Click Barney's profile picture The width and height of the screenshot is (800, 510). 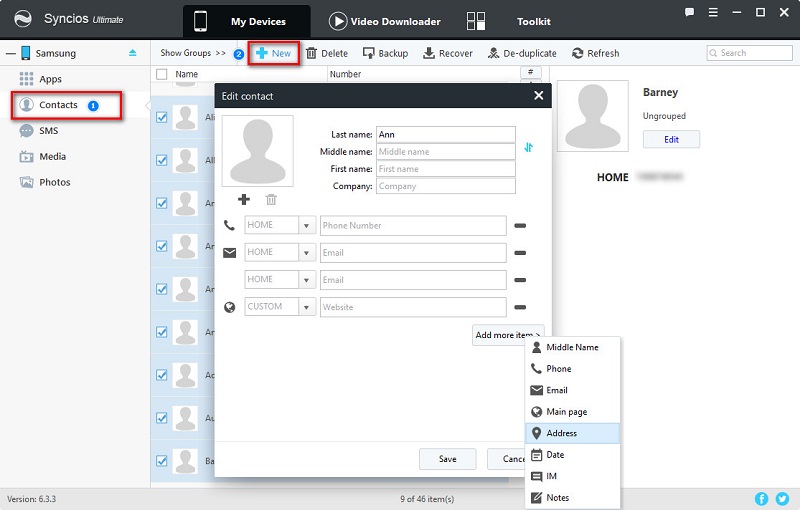pyautogui.click(x=592, y=116)
